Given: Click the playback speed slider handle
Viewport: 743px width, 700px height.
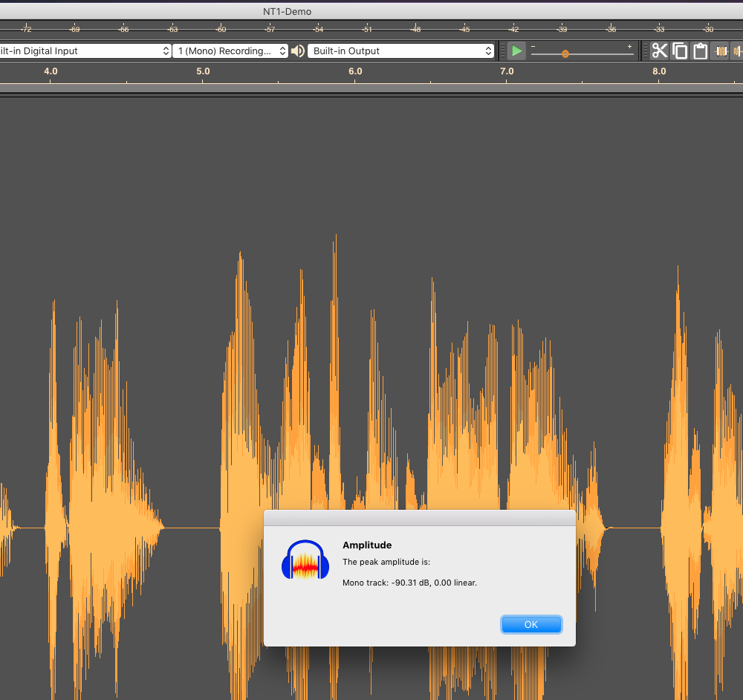Looking at the screenshot, I should [x=565, y=54].
